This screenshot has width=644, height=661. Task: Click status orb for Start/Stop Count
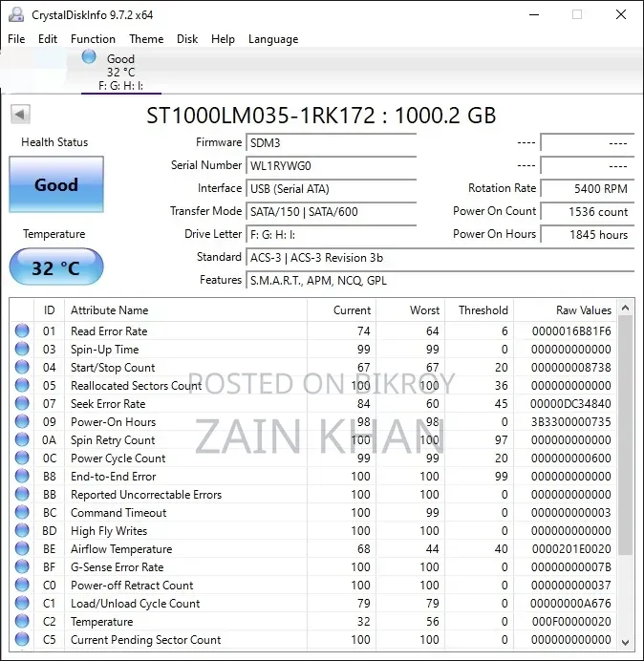pos(22,367)
